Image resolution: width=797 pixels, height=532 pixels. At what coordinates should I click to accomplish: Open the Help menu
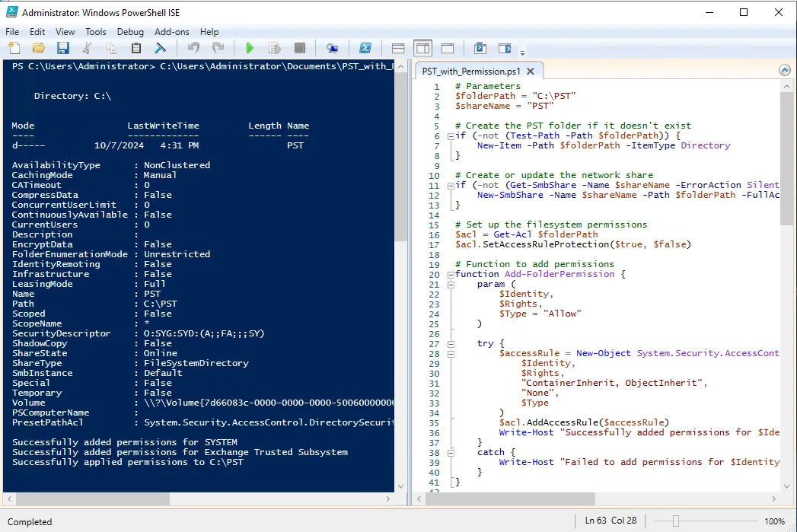(209, 31)
